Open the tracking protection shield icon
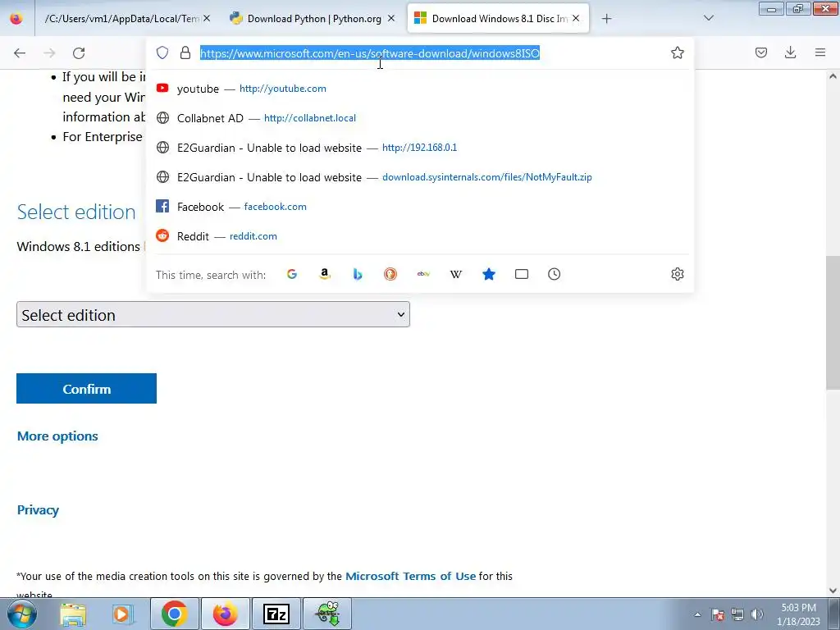The height and width of the screenshot is (630, 840). [162, 52]
